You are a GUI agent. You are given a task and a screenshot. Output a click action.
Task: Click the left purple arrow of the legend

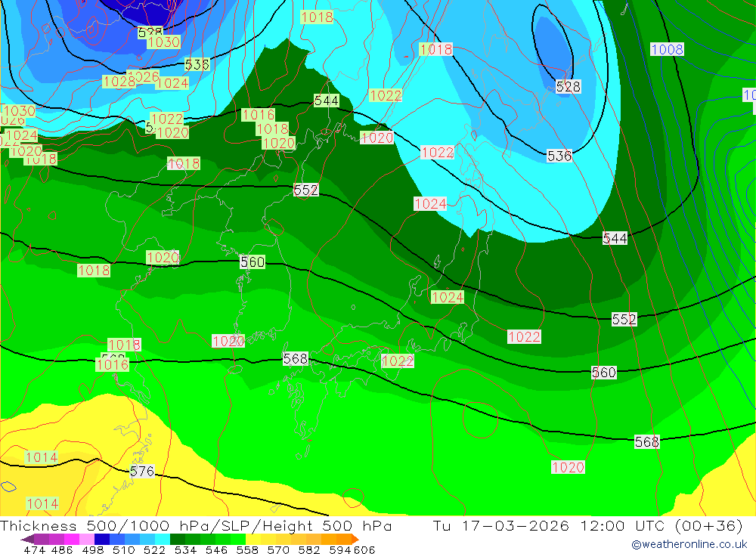coord(27,539)
